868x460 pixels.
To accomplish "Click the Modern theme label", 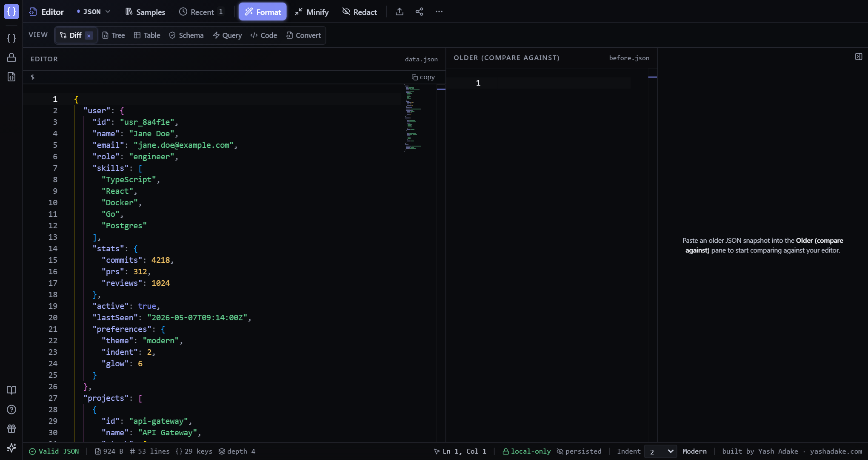I will [694, 451].
